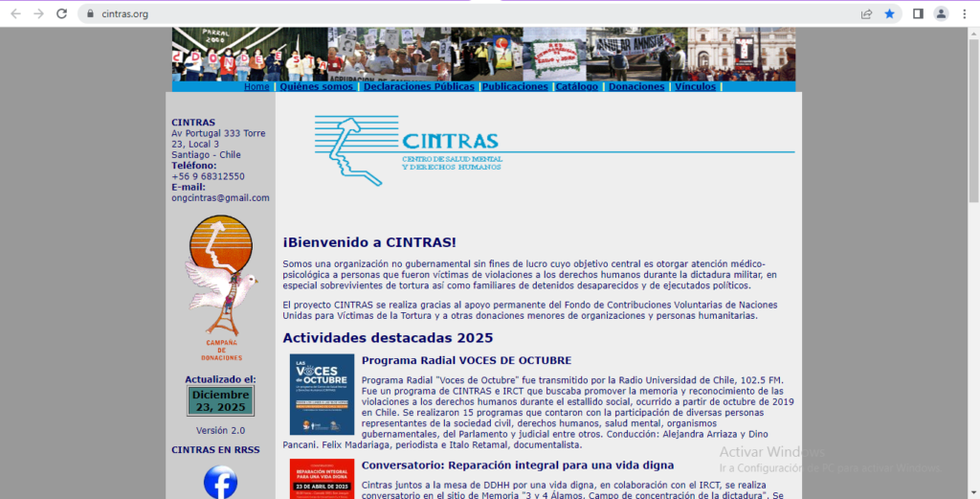Open the browser side panel

[x=918, y=13]
